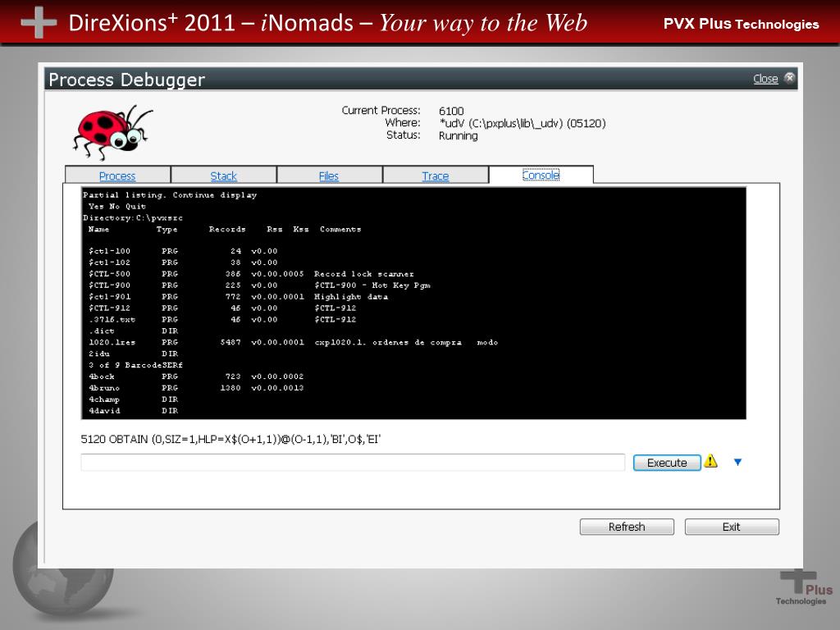Switch to the Stack tab
Viewport: 840px width, 630px height.
pyautogui.click(x=223, y=176)
